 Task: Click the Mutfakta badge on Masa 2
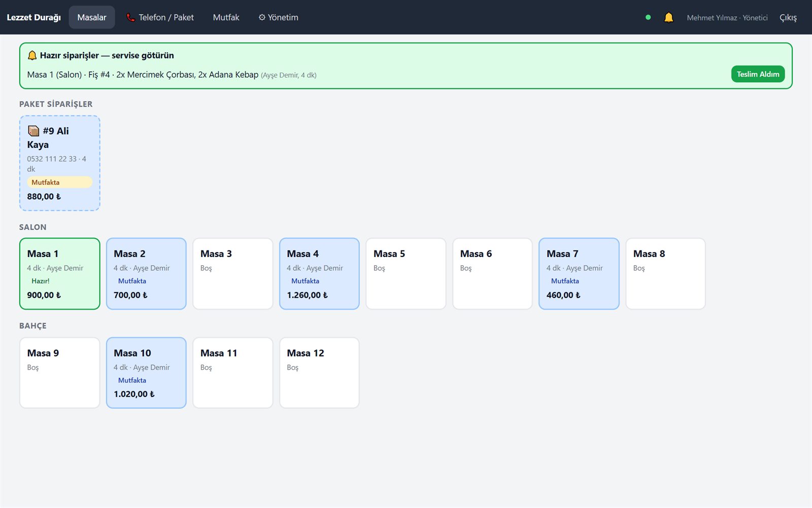pyautogui.click(x=132, y=281)
